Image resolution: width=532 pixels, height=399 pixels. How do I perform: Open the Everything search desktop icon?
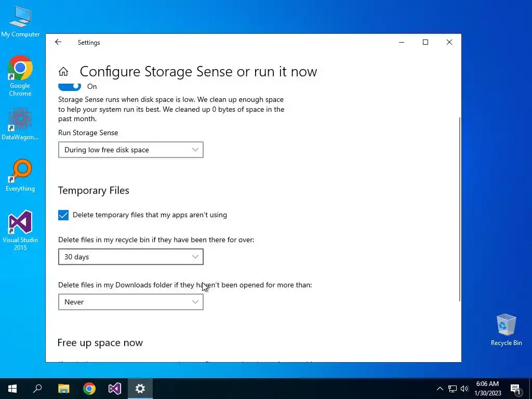20,171
